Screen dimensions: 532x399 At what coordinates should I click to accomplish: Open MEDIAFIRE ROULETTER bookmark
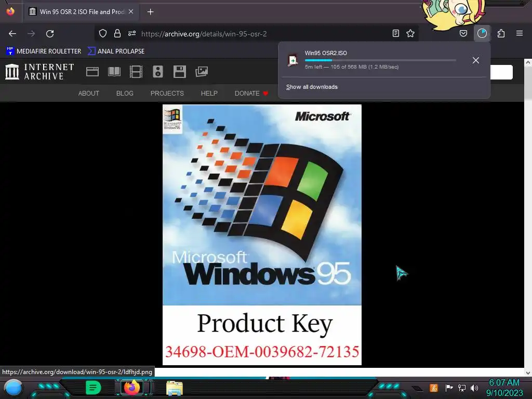click(x=44, y=51)
